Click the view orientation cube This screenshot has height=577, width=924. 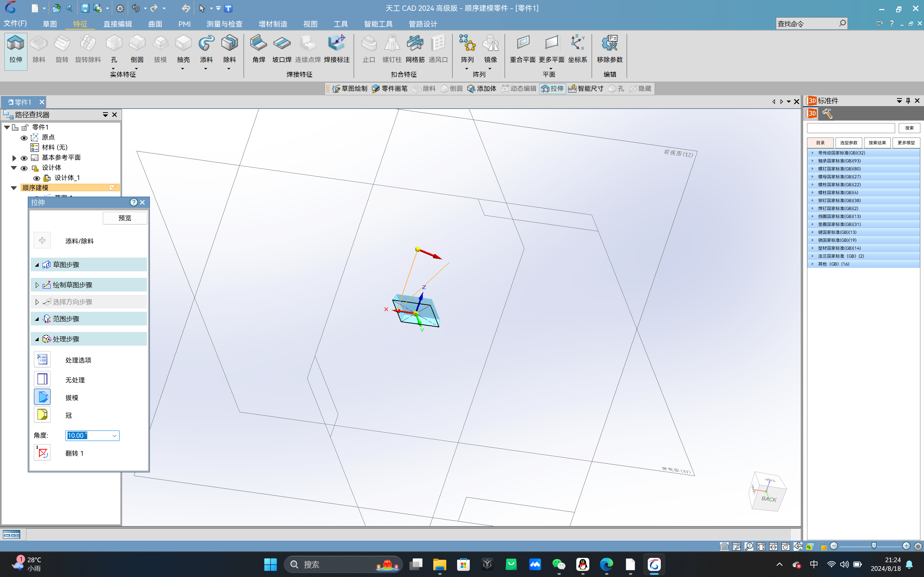pyautogui.click(x=767, y=491)
